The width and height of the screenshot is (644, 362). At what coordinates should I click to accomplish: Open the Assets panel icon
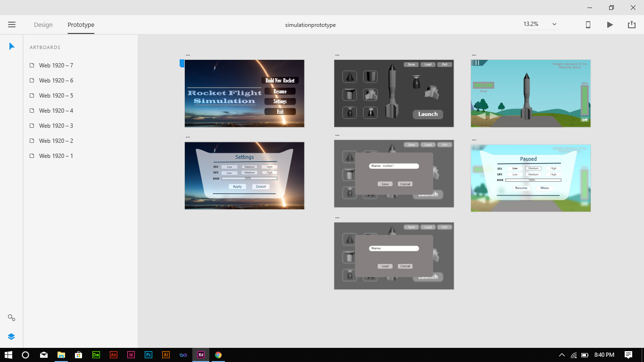12,318
